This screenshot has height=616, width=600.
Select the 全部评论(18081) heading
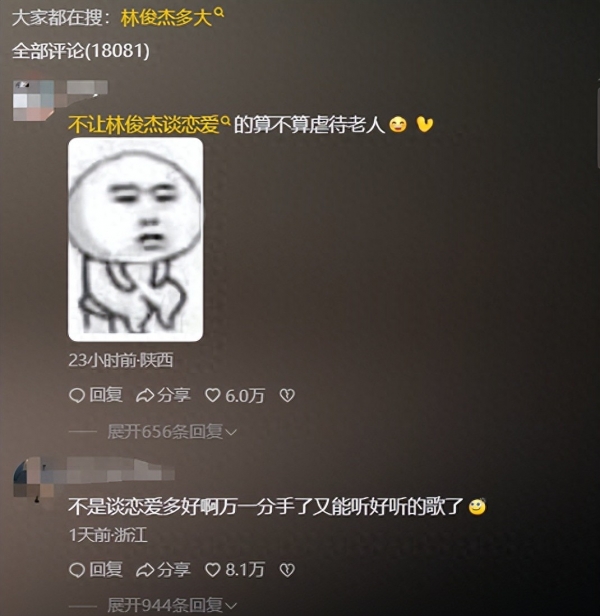coord(81,51)
